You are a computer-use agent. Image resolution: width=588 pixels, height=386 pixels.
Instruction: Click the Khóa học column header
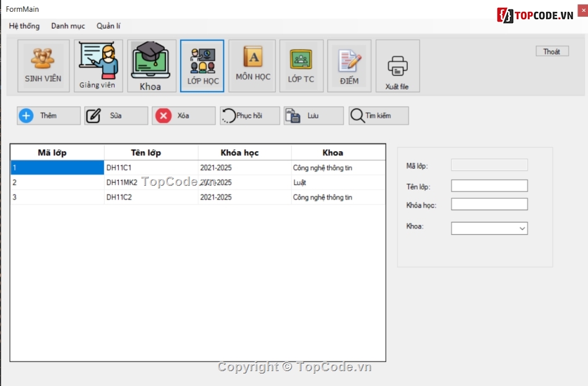click(244, 152)
